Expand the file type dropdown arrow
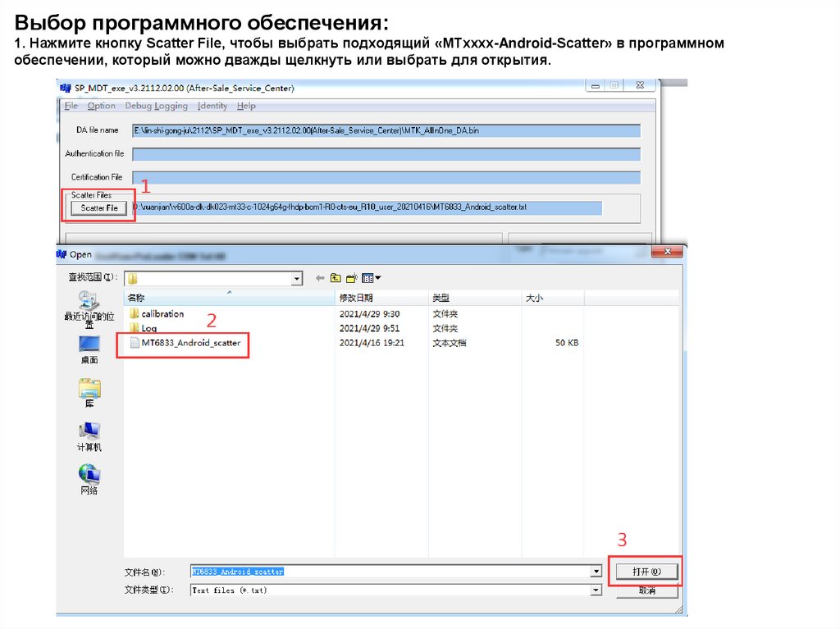The width and height of the screenshot is (840, 629). (596, 590)
